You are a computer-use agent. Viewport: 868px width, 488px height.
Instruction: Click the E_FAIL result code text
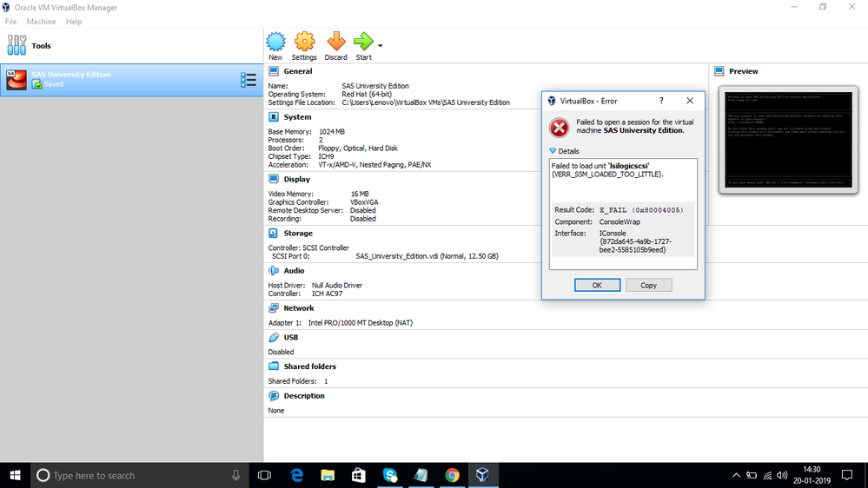[641, 210]
